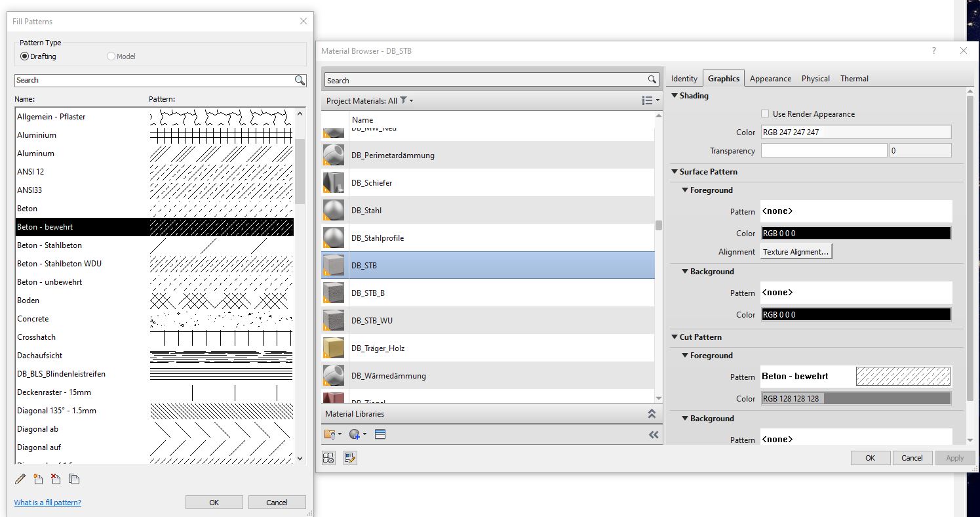Open the Identity tab

pyautogui.click(x=684, y=78)
